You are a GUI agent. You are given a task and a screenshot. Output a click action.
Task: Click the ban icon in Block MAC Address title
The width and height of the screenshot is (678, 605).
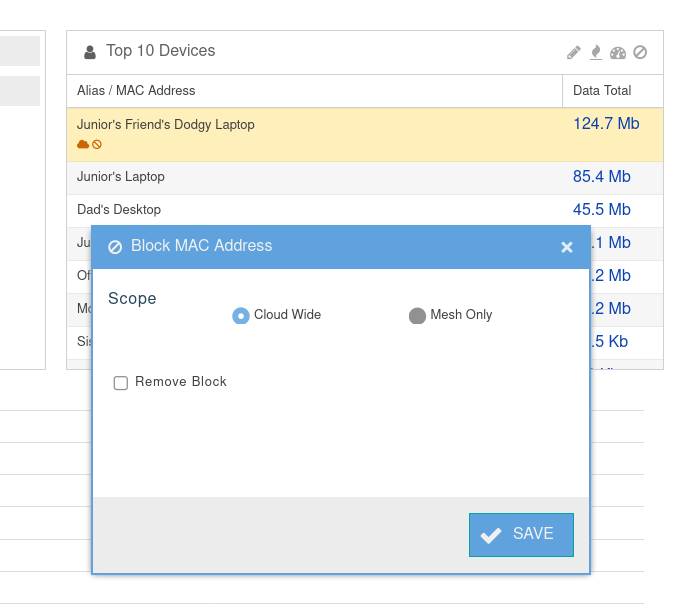tap(115, 247)
